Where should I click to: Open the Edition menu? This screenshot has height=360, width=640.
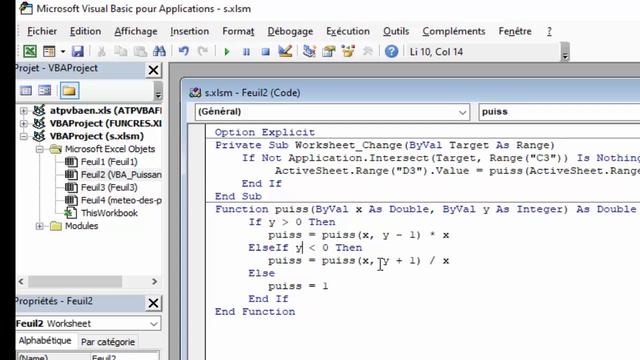click(85, 31)
